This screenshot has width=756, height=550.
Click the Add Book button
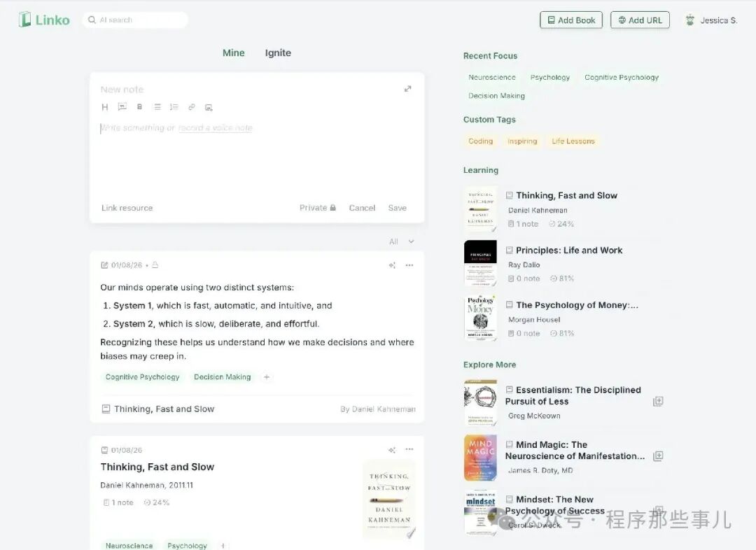(x=571, y=20)
